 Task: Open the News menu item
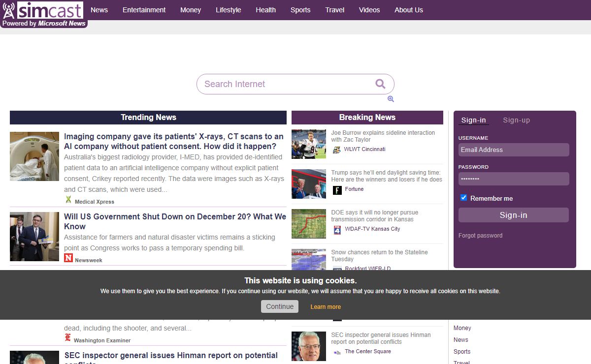click(x=99, y=10)
